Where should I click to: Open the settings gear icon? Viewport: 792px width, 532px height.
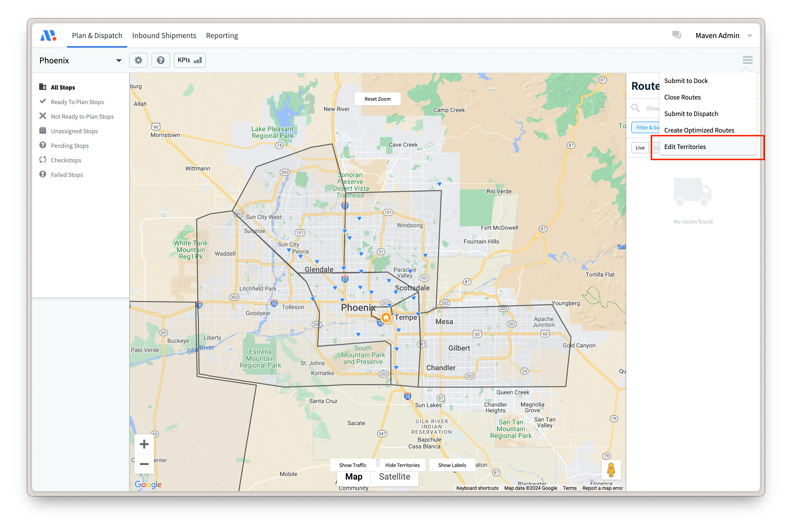[138, 60]
